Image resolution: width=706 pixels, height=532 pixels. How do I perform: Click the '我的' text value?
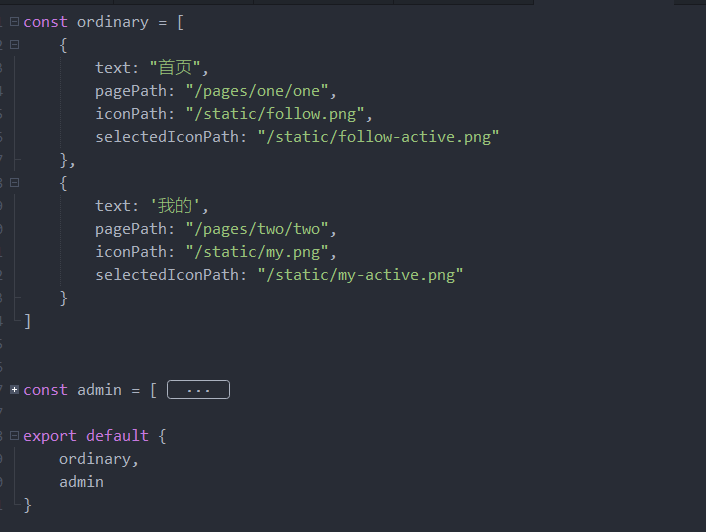pos(176,206)
